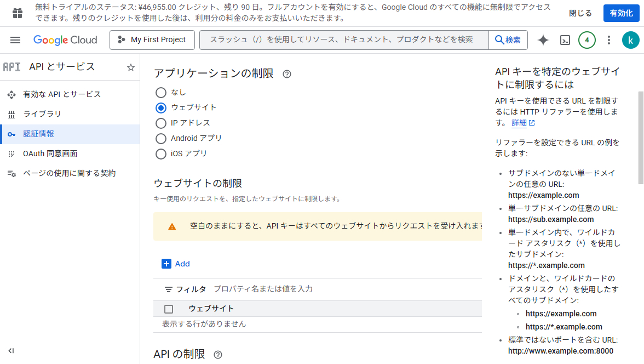Click the filter property input field

click(329, 289)
